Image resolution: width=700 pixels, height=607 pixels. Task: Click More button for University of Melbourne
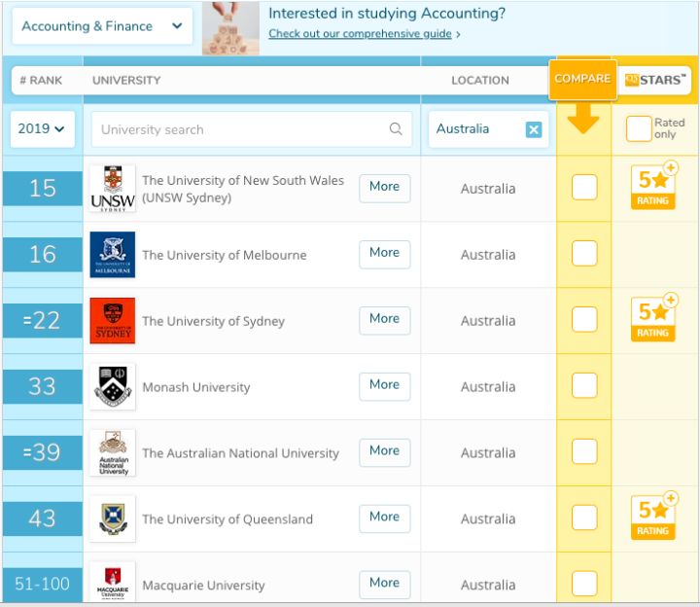[x=384, y=253]
